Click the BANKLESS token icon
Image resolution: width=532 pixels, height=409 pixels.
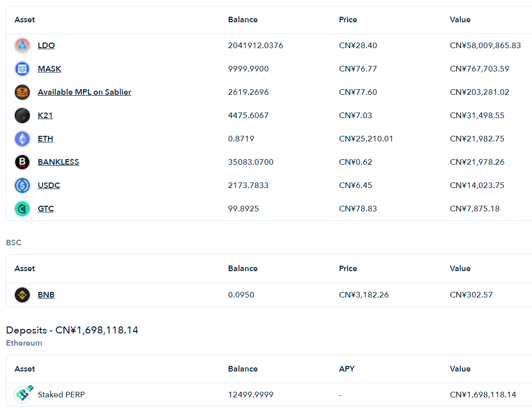22,162
